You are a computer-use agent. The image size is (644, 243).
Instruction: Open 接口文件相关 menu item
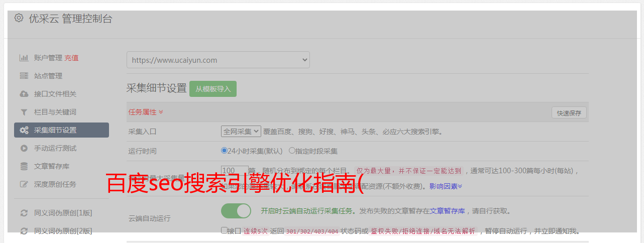pos(55,94)
